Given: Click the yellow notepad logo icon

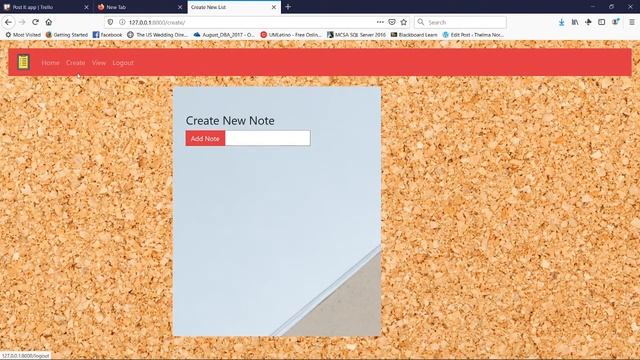Looking at the screenshot, I should point(24,62).
